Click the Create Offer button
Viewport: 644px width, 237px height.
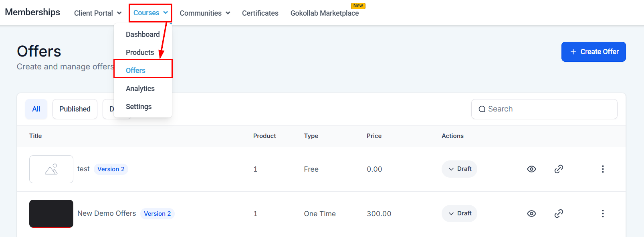(594, 52)
